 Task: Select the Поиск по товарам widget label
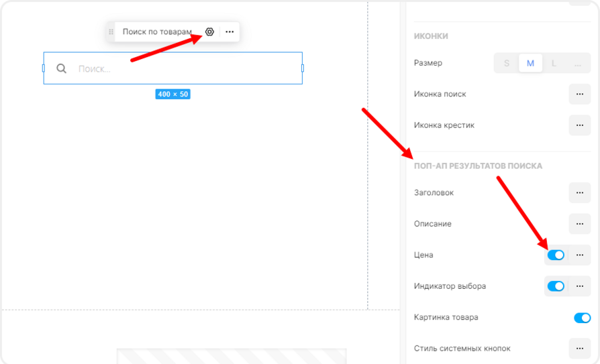tap(157, 32)
